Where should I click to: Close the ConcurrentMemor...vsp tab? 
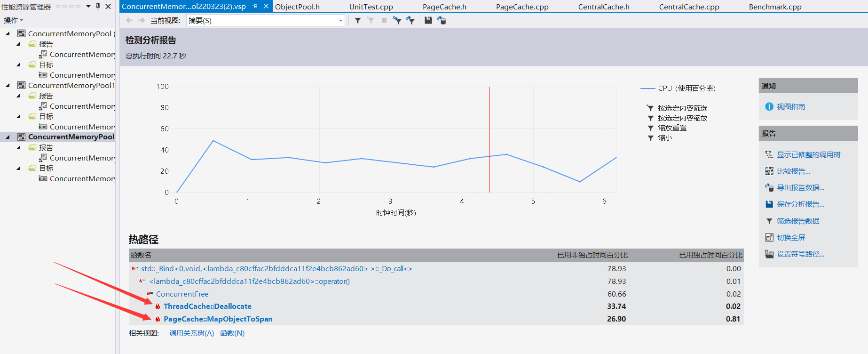[x=266, y=6]
